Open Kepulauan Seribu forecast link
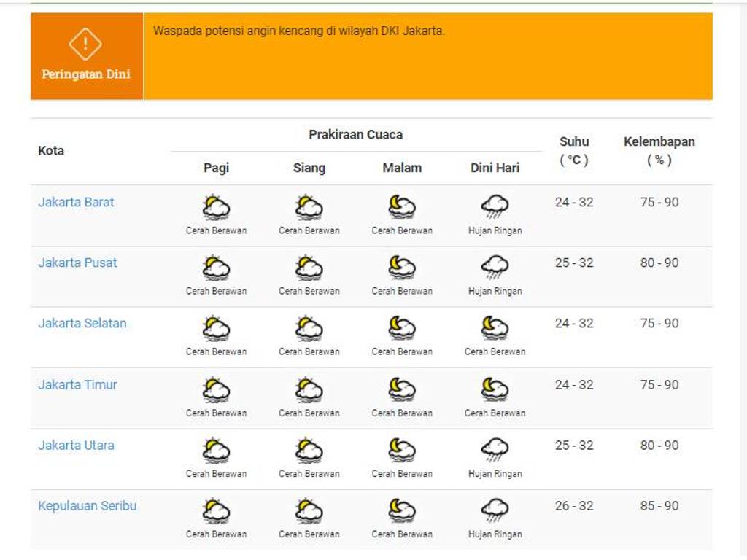 tap(87, 505)
